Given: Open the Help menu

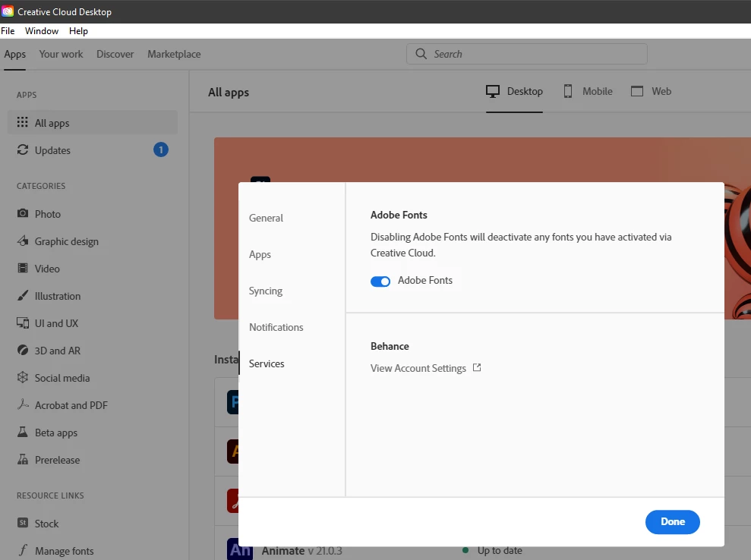Looking at the screenshot, I should (78, 30).
